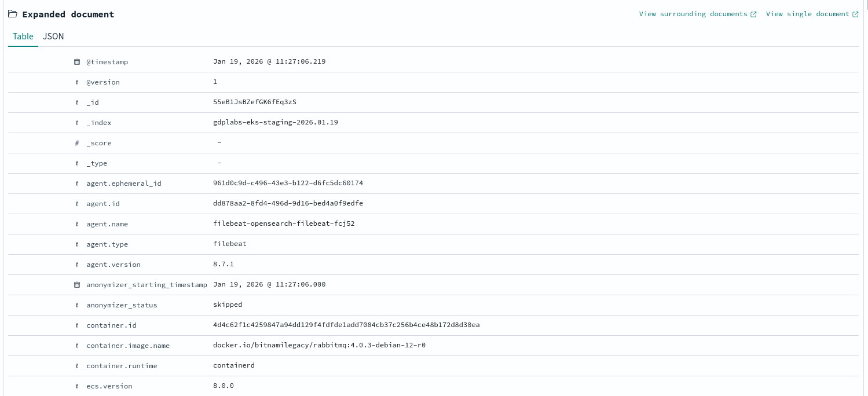
Task: Click the agent.version value 8.7.1
Action: pos(224,265)
